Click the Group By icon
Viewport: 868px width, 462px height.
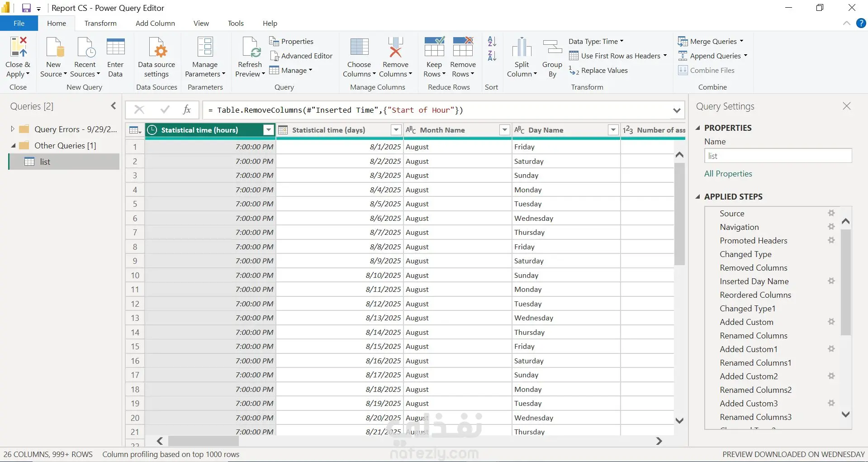pyautogui.click(x=552, y=48)
